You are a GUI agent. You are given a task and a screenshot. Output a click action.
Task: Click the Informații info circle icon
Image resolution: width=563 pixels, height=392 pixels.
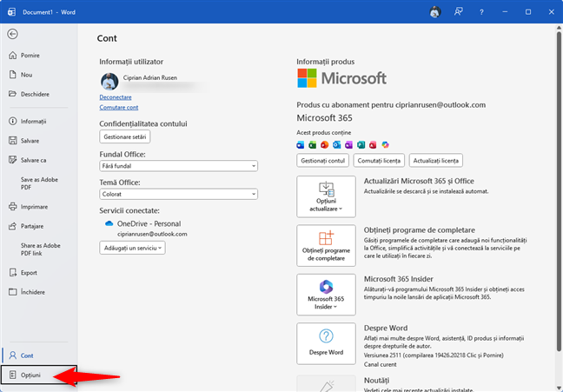click(x=12, y=121)
